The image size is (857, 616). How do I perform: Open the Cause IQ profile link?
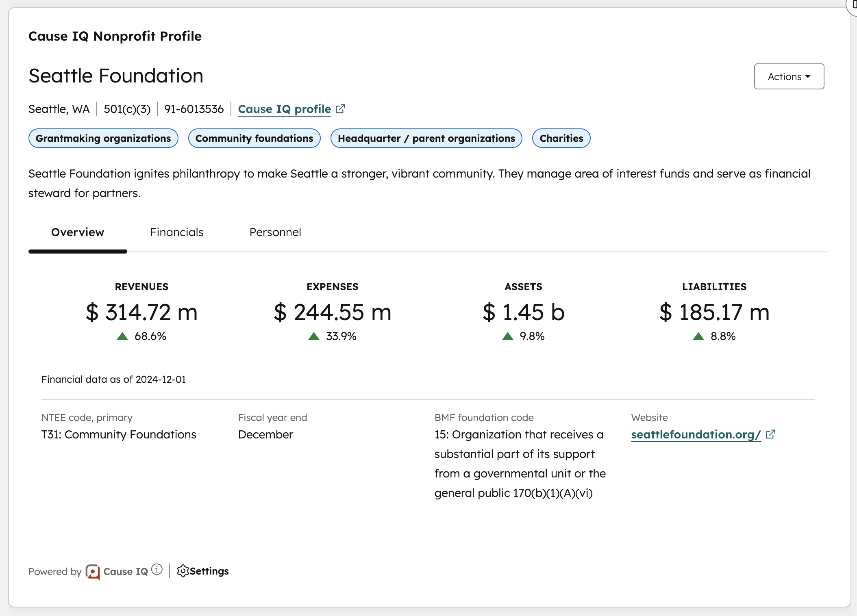point(284,109)
